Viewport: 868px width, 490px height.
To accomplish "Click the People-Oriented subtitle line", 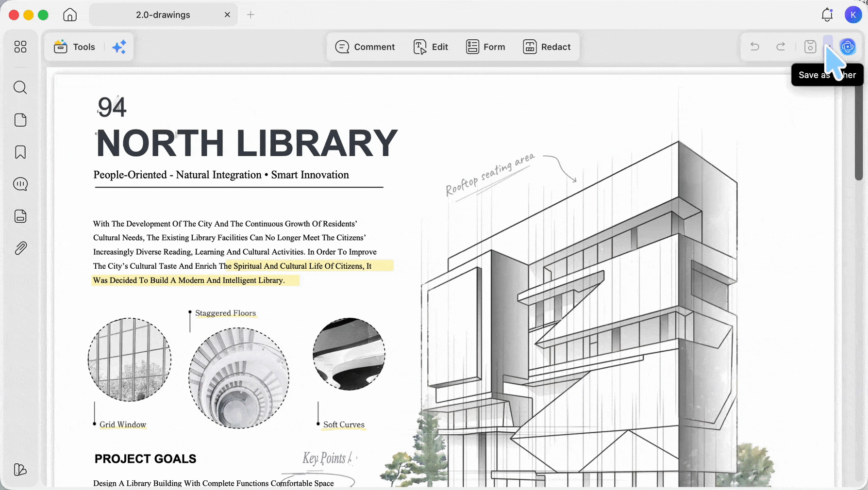I will click(x=221, y=175).
